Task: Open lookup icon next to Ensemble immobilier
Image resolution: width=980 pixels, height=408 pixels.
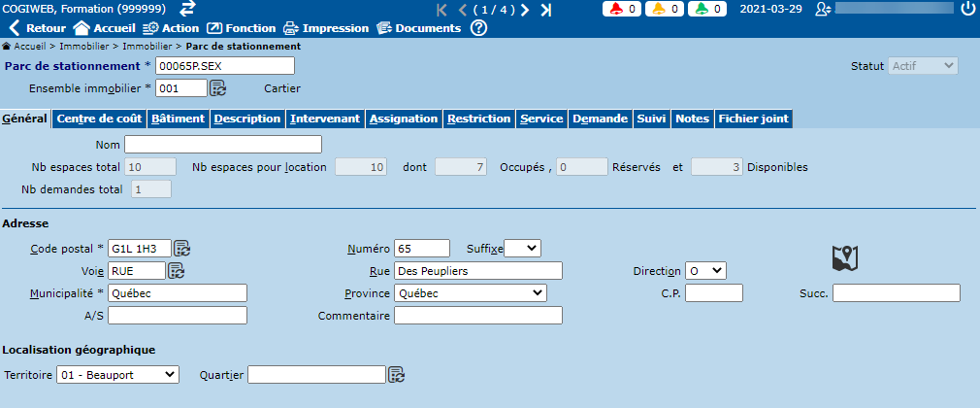Action: tap(218, 88)
